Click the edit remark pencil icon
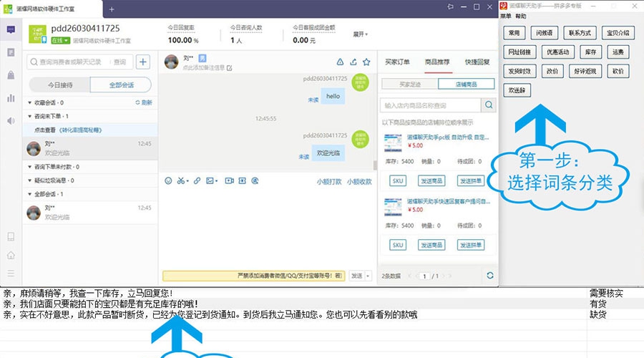 [x=229, y=68]
